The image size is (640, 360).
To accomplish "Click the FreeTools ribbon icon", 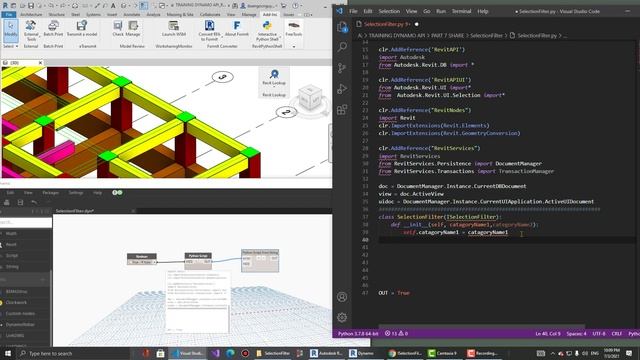I will [x=293, y=29].
